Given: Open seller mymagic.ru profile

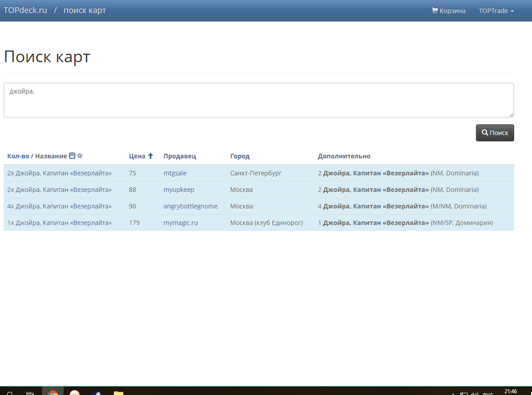Looking at the screenshot, I should pos(180,223).
